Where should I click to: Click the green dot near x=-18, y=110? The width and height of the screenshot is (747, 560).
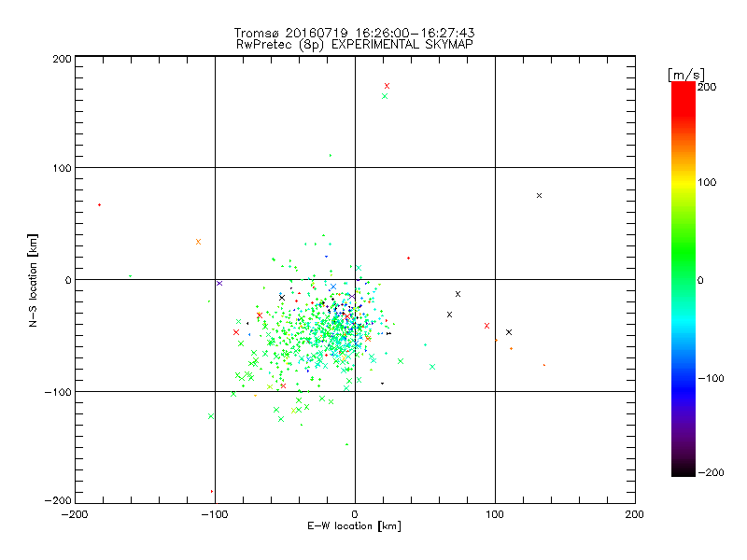tap(331, 155)
